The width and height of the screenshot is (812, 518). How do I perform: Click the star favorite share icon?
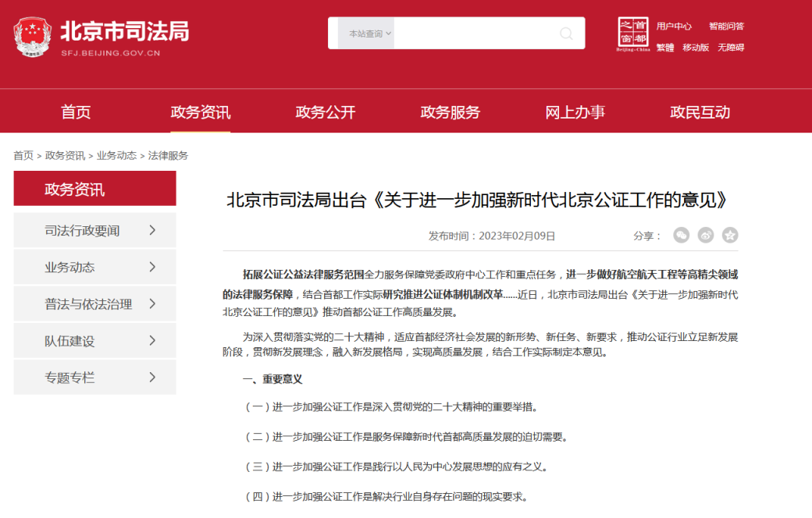point(730,236)
